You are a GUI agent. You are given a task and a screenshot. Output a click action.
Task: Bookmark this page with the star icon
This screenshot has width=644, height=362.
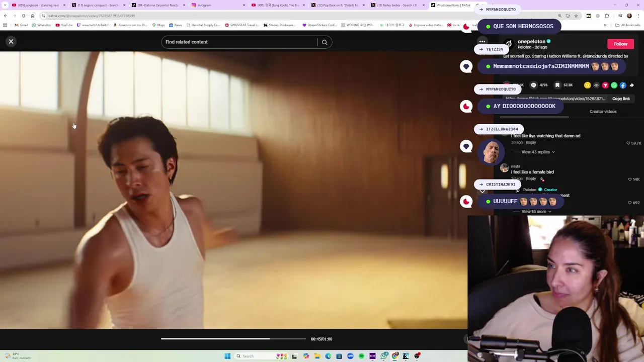click(576, 16)
